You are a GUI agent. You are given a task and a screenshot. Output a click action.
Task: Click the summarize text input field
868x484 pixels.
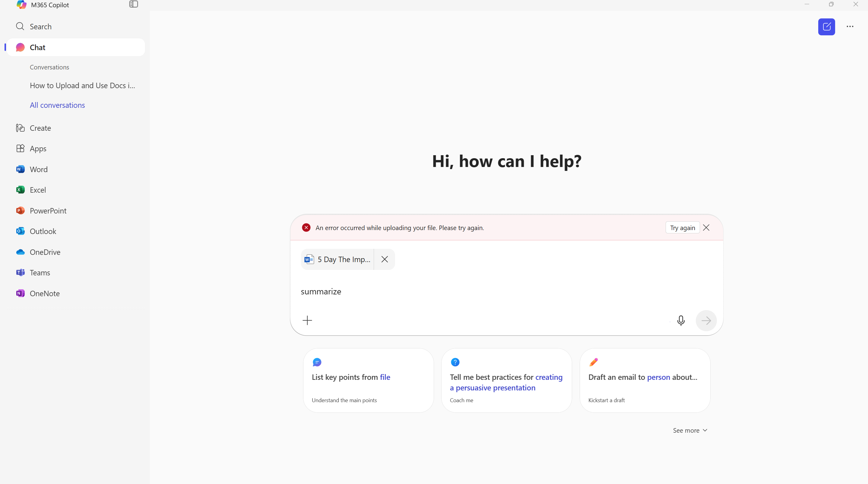[472, 291]
